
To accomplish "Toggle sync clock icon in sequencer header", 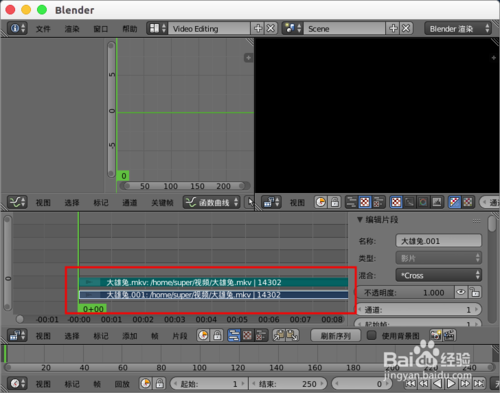I will coord(203,335).
